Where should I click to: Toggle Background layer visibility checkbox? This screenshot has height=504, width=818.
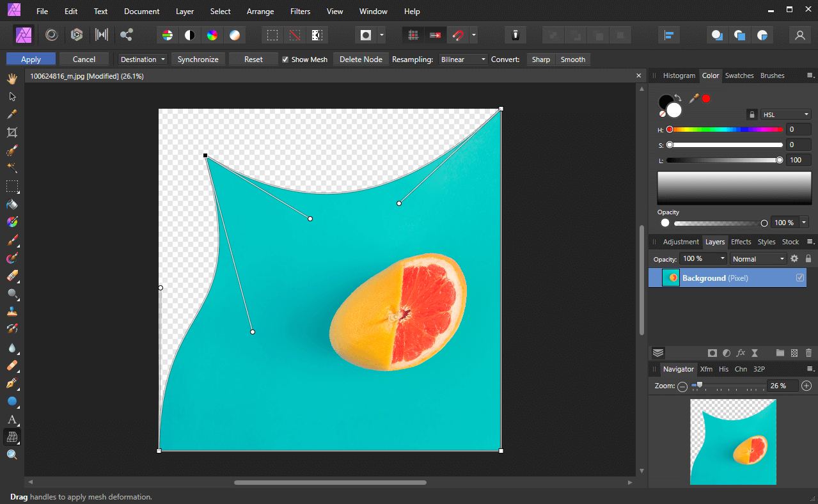(x=799, y=278)
